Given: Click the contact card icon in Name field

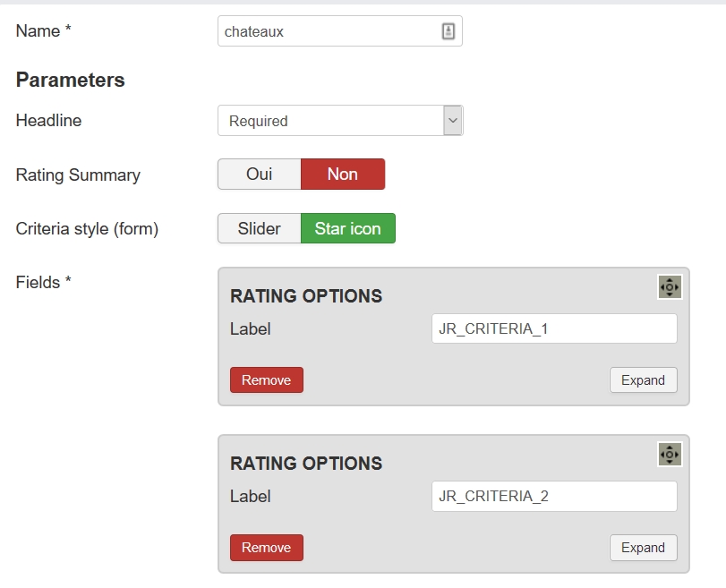Looking at the screenshot, I should point(448,31).
